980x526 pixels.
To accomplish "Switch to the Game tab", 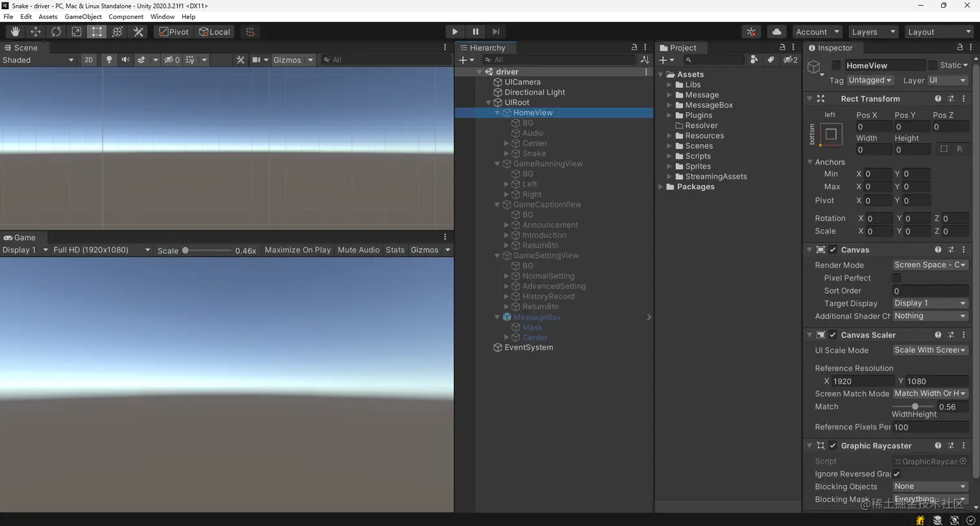I will (20, 238).
